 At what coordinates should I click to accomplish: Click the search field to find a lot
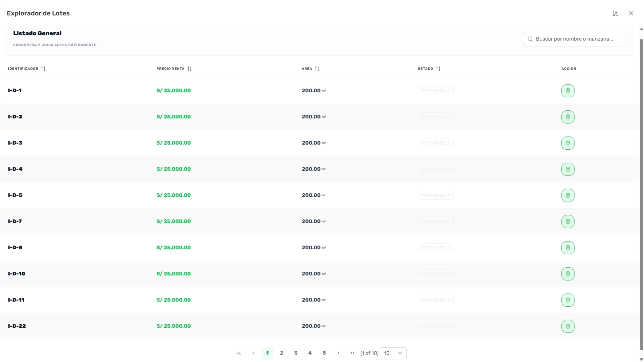click(x=574, y=39)
